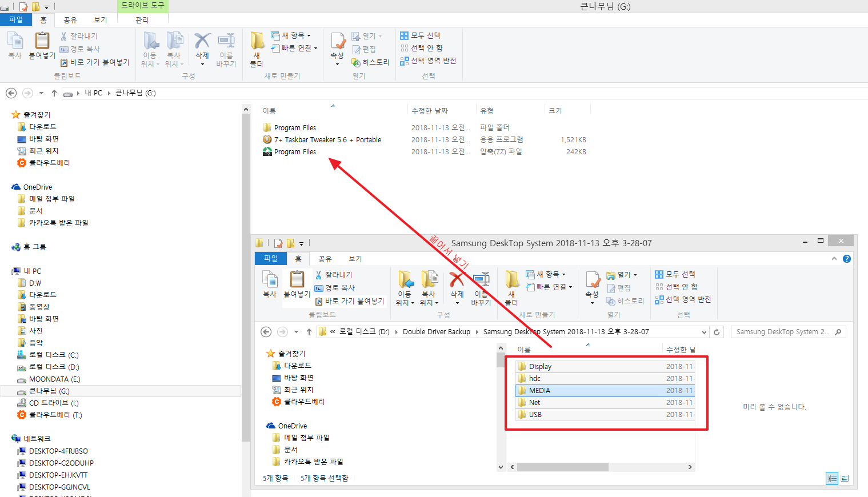This screenshot has width=868, height=497.
Task: Click Up arrow in Samsung DeskTop window navigation
Action: tap(309, 332)
